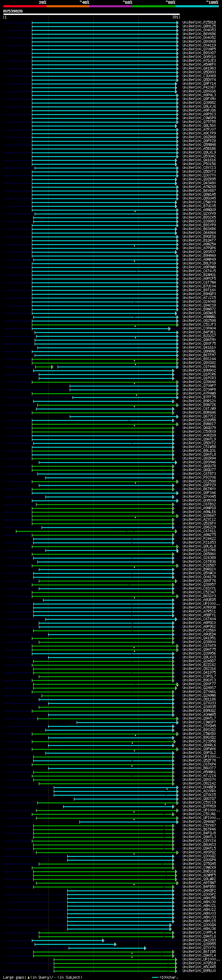Select the UniRef100_Q39646 label
222x980 pixels.
[199, 382]
